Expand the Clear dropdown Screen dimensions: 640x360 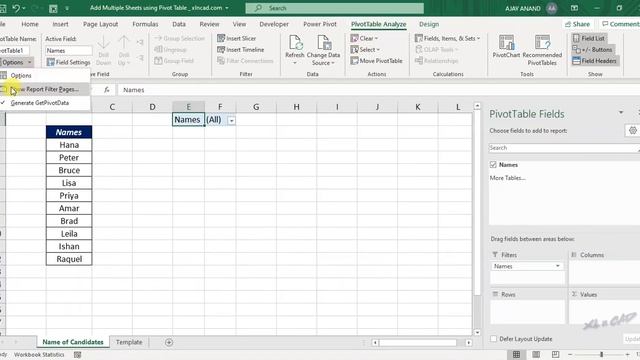point(376,38)
